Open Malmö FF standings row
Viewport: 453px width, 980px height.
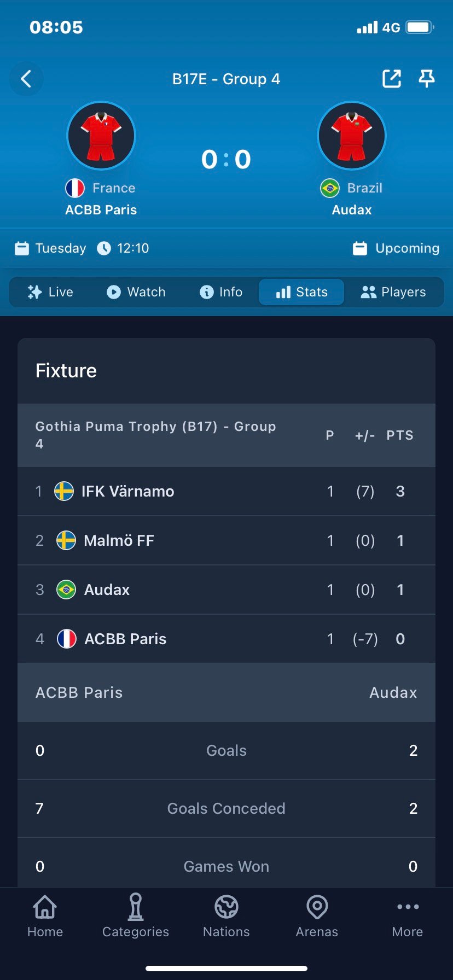226,540
